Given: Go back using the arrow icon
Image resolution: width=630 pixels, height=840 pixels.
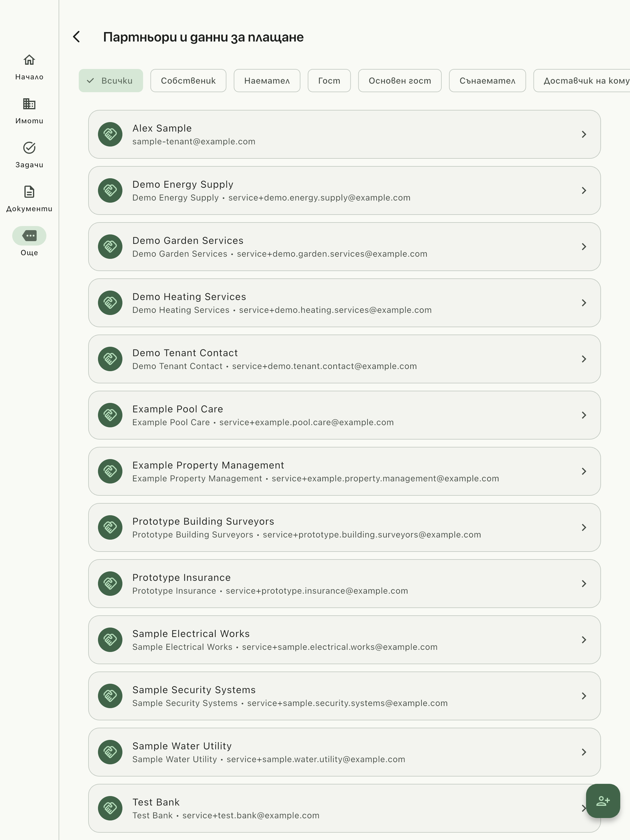Looking at the screenshot, I should [76, 37].
